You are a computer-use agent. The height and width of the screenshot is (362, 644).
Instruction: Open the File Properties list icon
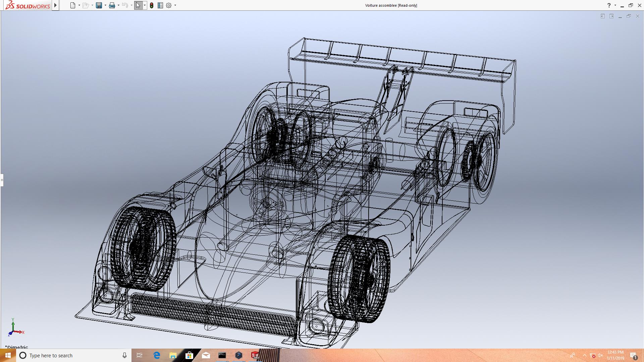coord(160,5)
